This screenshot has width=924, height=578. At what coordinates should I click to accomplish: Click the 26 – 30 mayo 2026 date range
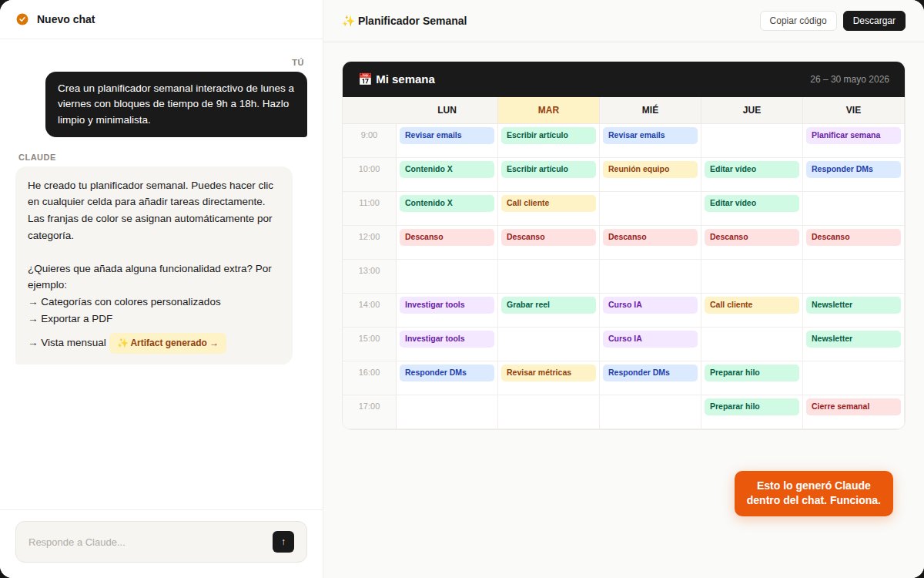coord(849,79)
